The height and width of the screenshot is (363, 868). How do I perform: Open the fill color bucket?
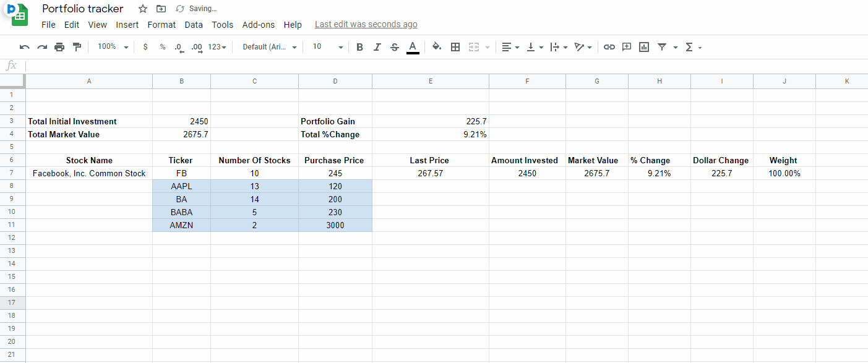click(x=437, y=46)
